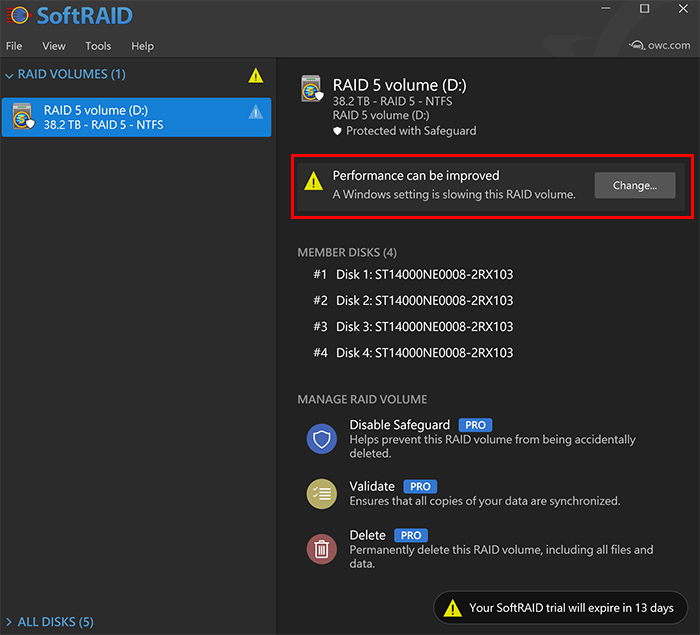Click the PRO badge next to Delete
700x635 pixels.
[x=411, y=535]
